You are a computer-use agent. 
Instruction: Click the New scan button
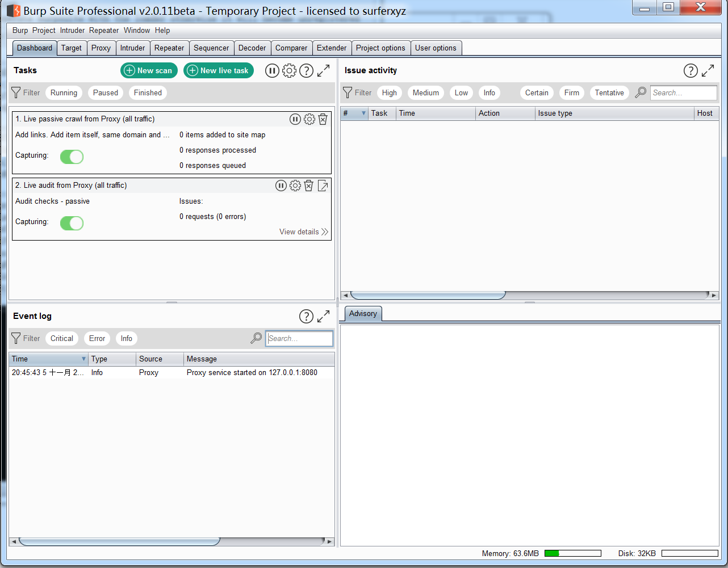point(149,70)
